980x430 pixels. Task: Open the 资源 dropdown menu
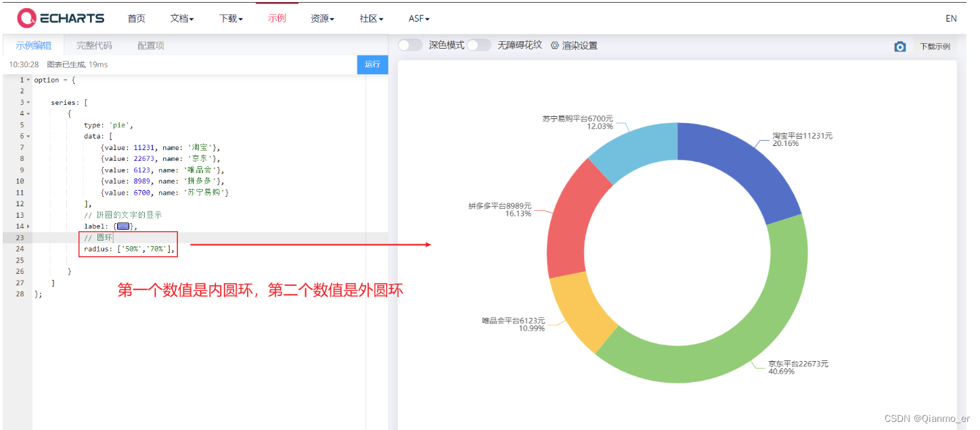coord(321,18)
